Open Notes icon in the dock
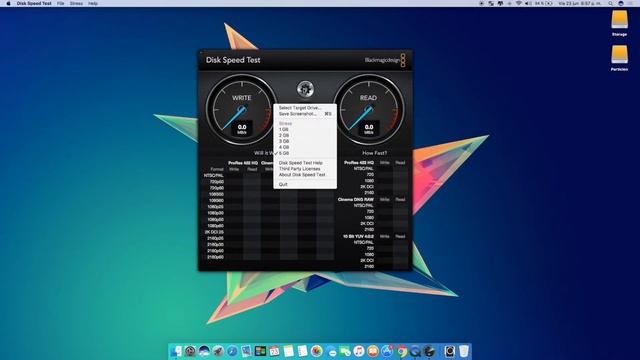Screen dimensions: 640x360 pyautogui.click(x=289, y=351)
